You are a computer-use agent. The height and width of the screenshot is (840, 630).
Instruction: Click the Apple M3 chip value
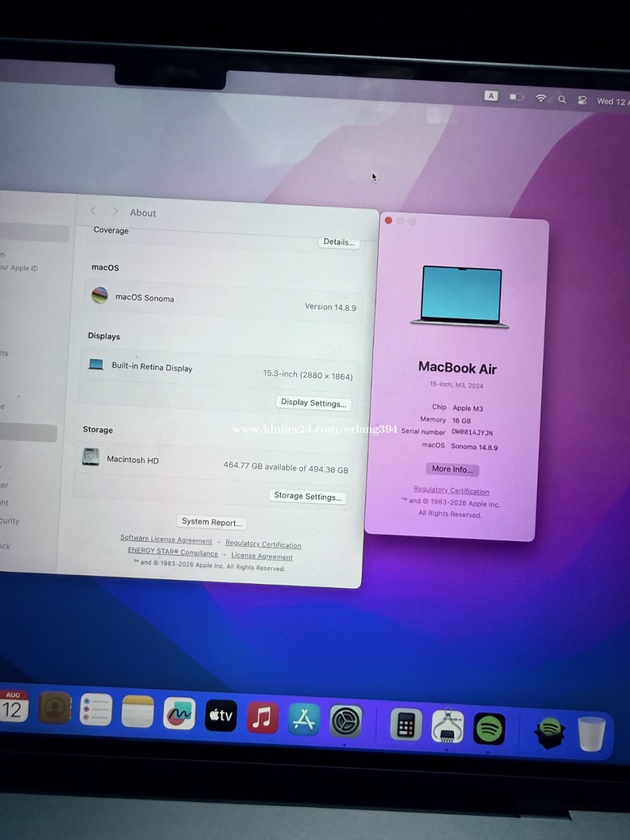tap(467, 408)
